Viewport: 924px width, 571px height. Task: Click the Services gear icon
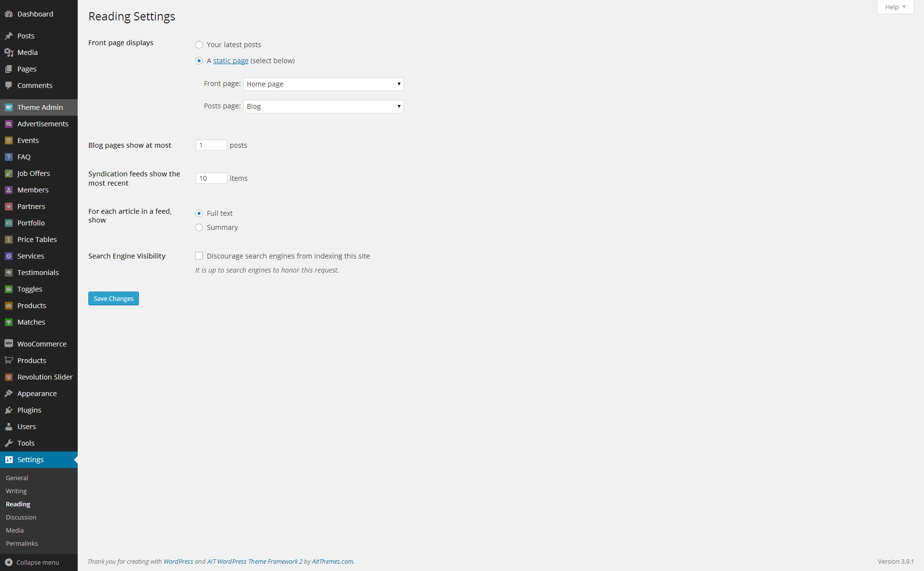(x=9, y=256)
